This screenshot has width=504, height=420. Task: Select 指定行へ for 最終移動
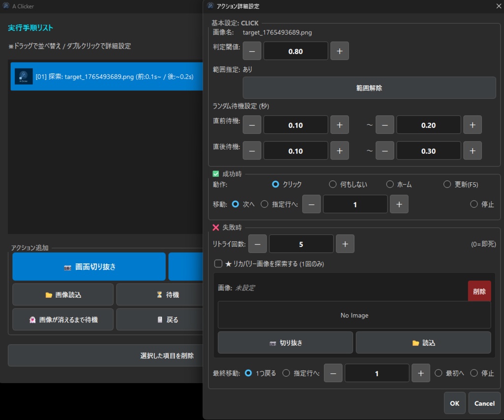[x=286, y=373]
